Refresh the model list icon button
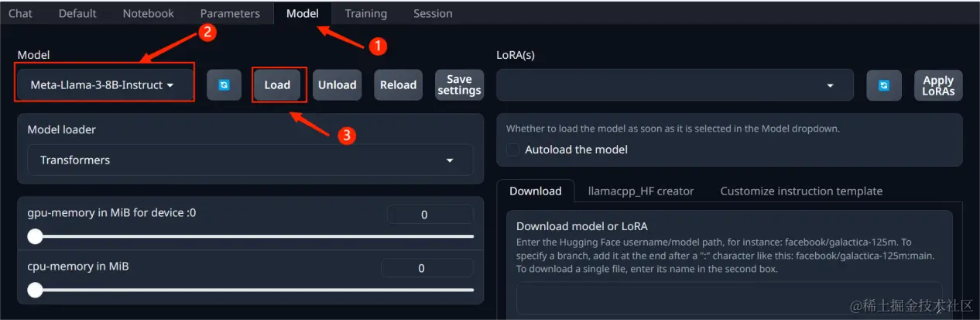The height and width of the screenshot is (320, 980). tap(224, 85)
